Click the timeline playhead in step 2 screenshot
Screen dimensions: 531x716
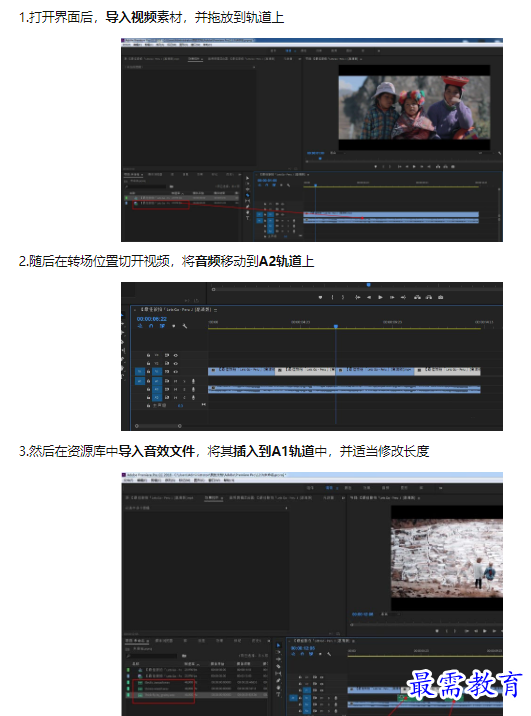pyautogui.click(x=336, y=326)
